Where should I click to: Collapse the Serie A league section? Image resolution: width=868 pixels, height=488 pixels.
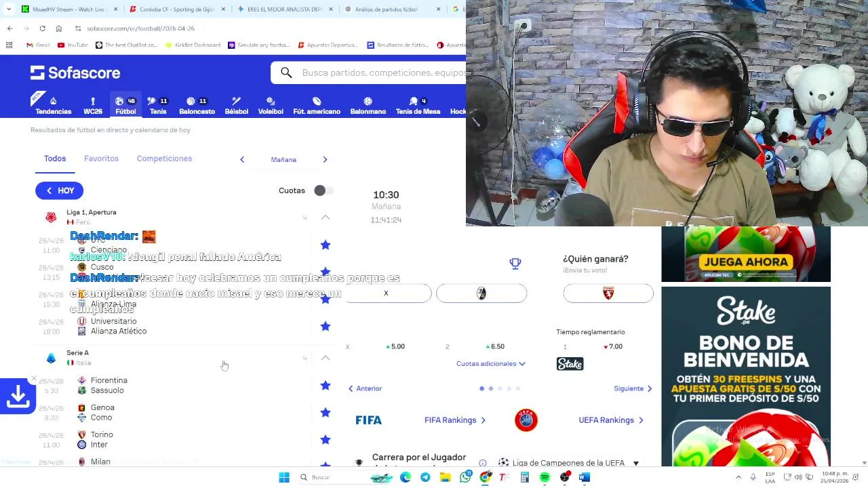click(x=325, y=358)
